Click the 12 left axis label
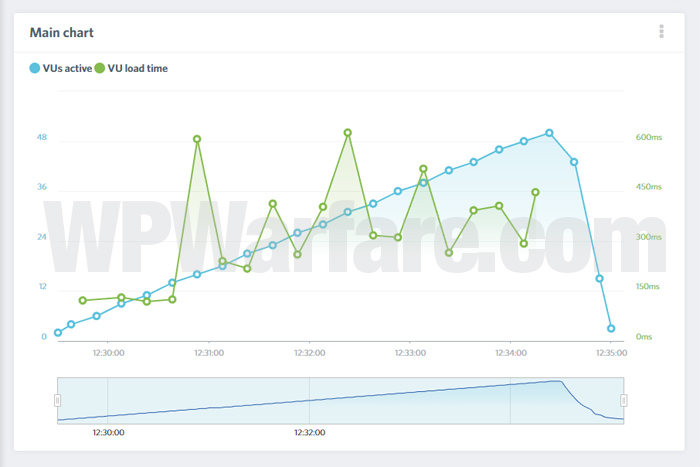Image resolution: width=700 pixels, height=467 pixels. point(42,286)
